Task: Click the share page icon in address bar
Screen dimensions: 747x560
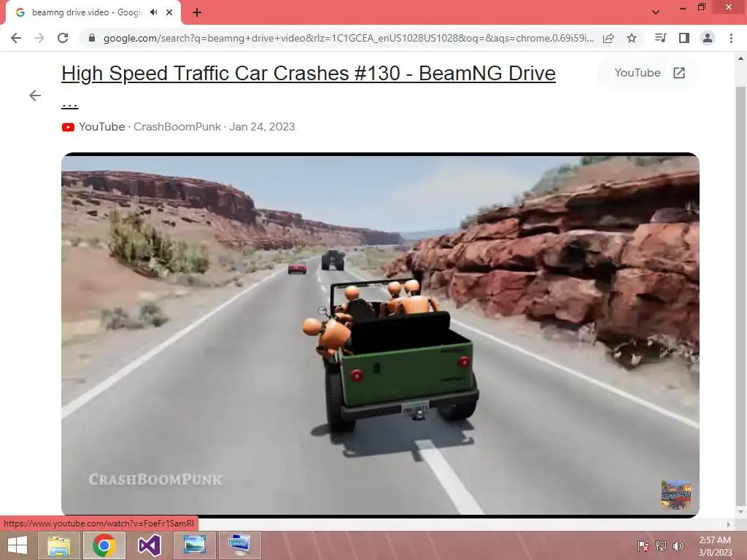Action: pyautogui.click(x=608, y=38)
